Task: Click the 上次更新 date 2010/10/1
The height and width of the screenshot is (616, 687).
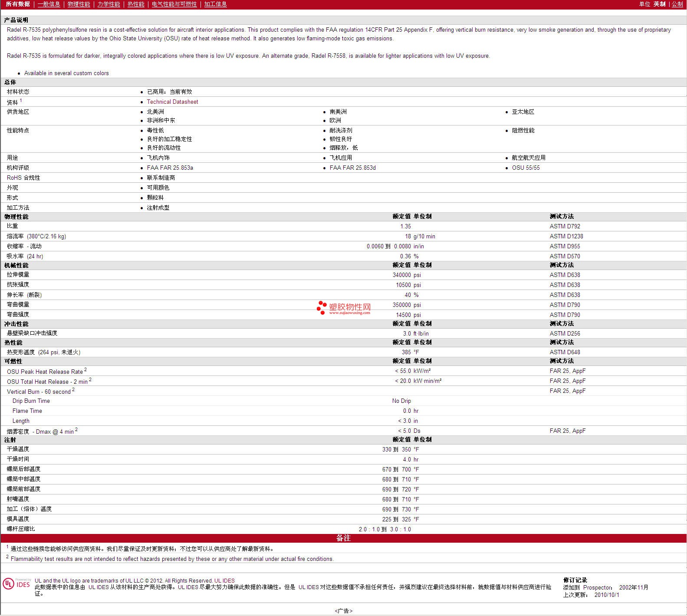Action: point(607,595)
